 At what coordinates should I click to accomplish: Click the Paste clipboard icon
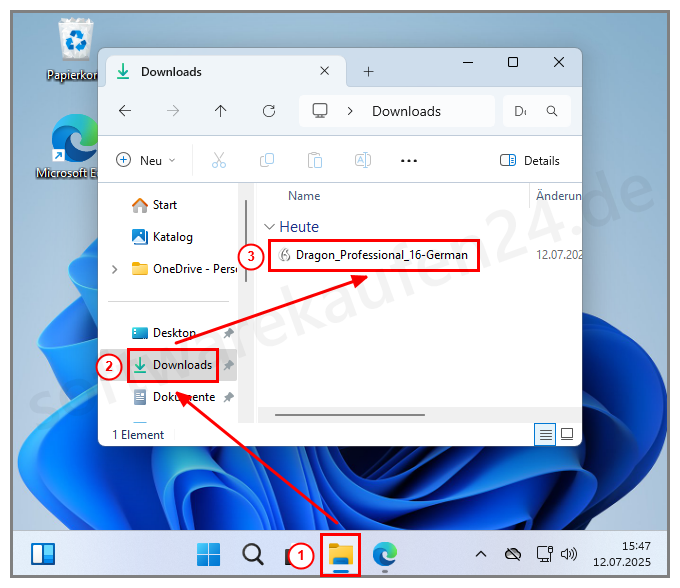tap(314, 160)
